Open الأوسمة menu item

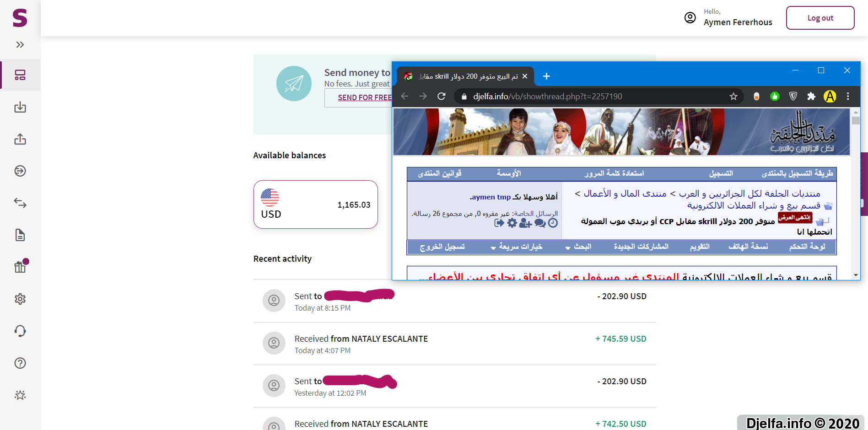[509, 173]
